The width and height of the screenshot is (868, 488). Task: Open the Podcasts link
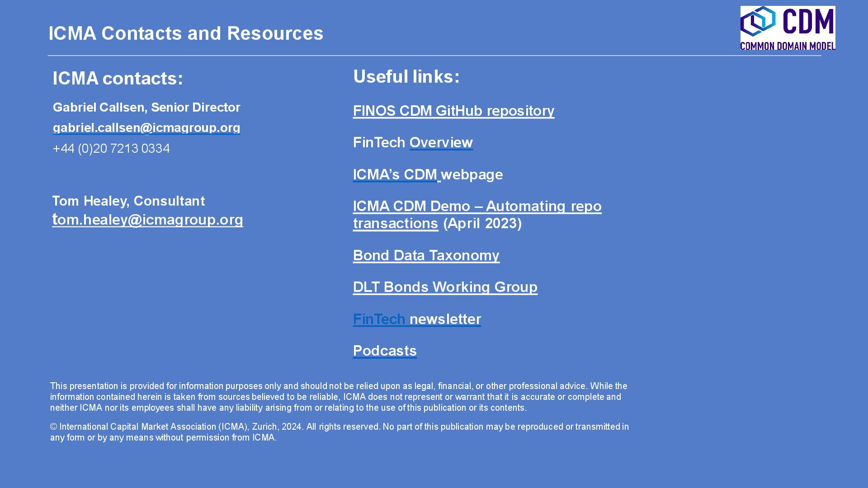coord(385,351)
